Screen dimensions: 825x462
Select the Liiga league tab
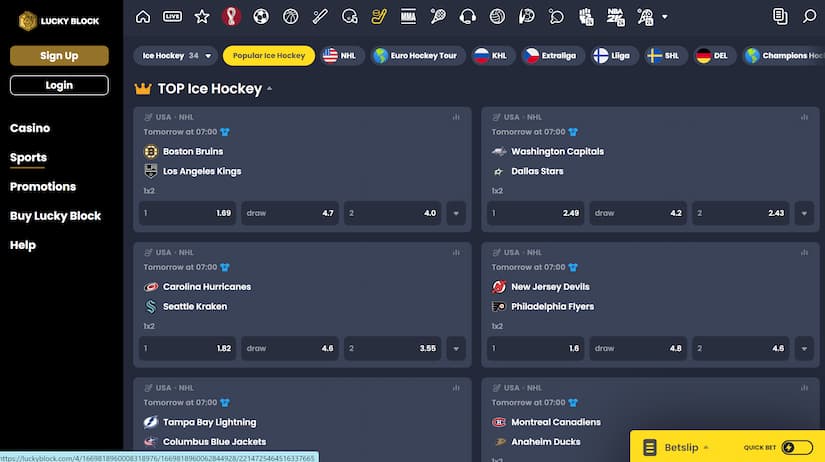point(613,55)
